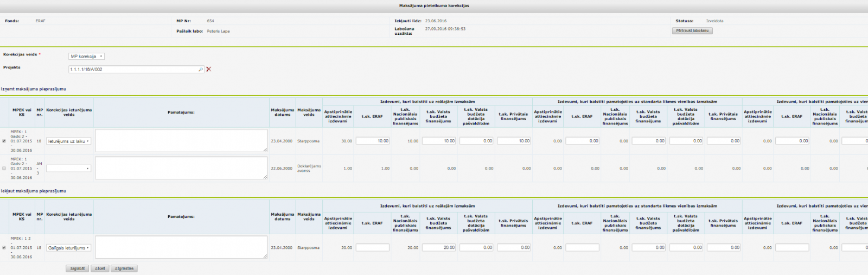Expand the 'Ieturējums uz laiku' dropdown
Image resolution: width=868 pixels, height=275 pixels.
68,141
